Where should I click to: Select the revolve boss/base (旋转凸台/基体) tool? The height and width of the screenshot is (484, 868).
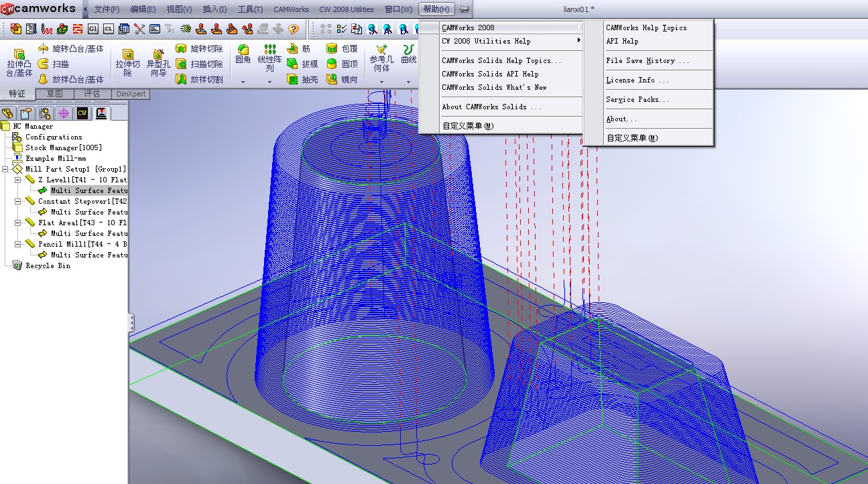tap(71, 49)
